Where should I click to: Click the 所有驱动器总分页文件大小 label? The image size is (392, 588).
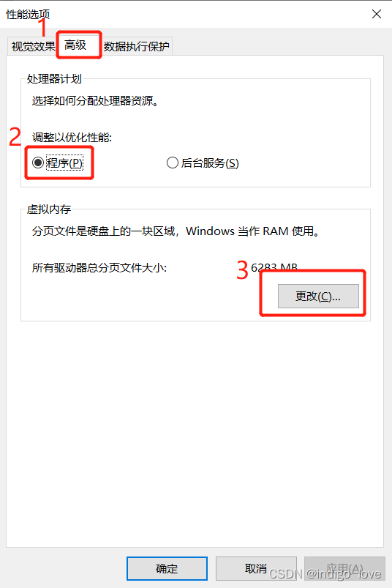[x=99, y=268]
